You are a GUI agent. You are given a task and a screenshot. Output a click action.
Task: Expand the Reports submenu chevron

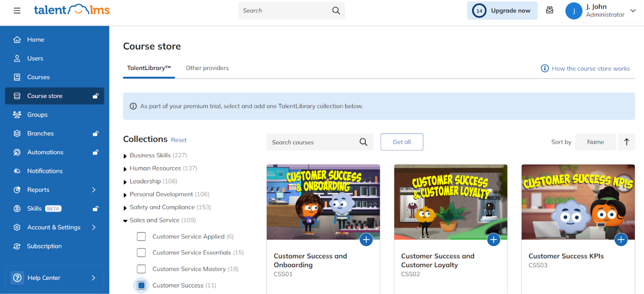point(94,190)
